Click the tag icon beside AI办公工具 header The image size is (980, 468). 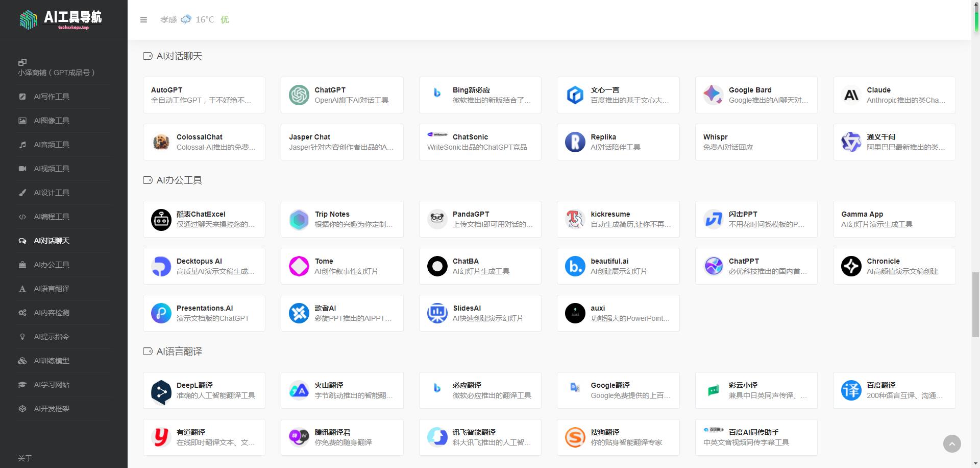pyautogui.click(x=147, y=180)
